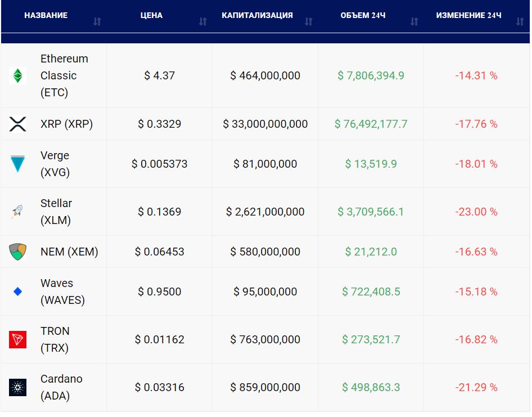
Task: Select volume $ 7,806,394.9
Action: click(371, 75)
